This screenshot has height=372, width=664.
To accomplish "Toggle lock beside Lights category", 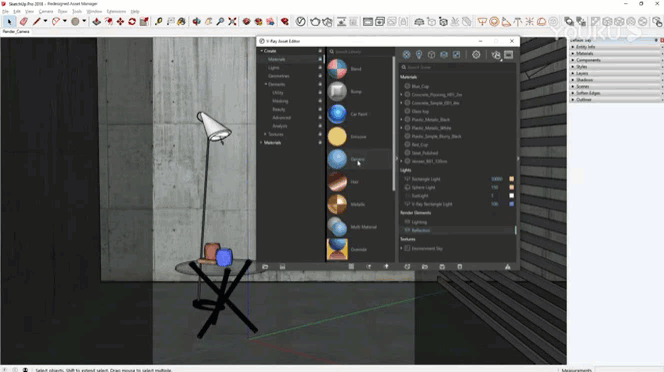I will [320, 68].
